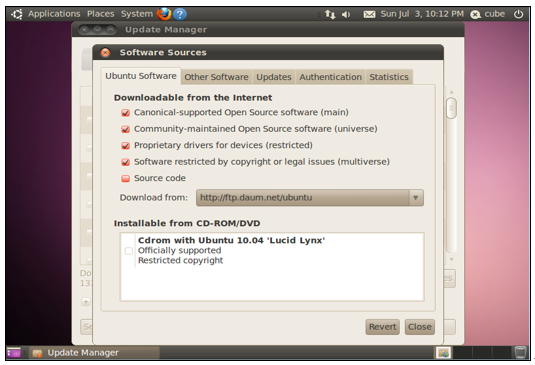This screenshot has height=365, width=535.
Task: Click the workspace switcher first workspace
Action: tap(443, 352)
